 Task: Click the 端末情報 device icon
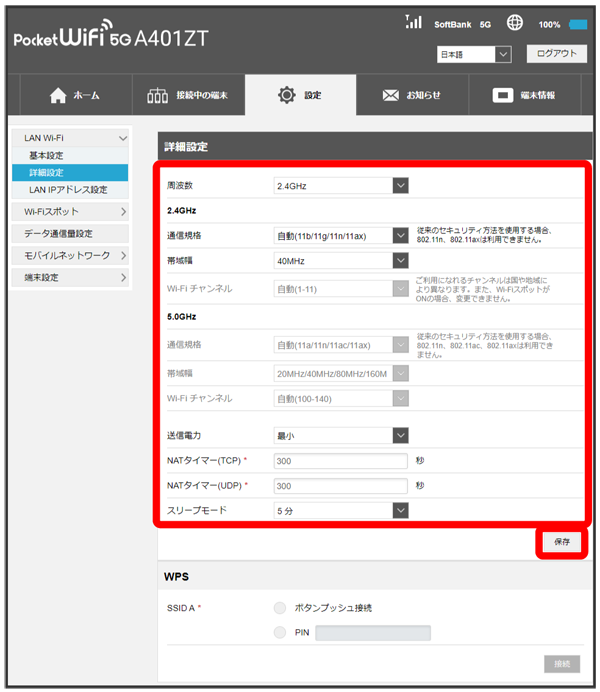coord(504,95)
